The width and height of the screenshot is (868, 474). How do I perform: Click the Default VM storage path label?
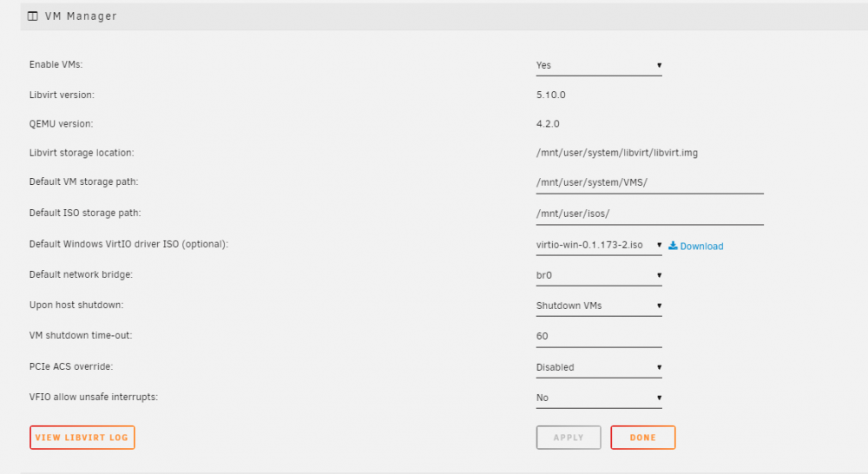pyautogui.click(x=83, y=181)
